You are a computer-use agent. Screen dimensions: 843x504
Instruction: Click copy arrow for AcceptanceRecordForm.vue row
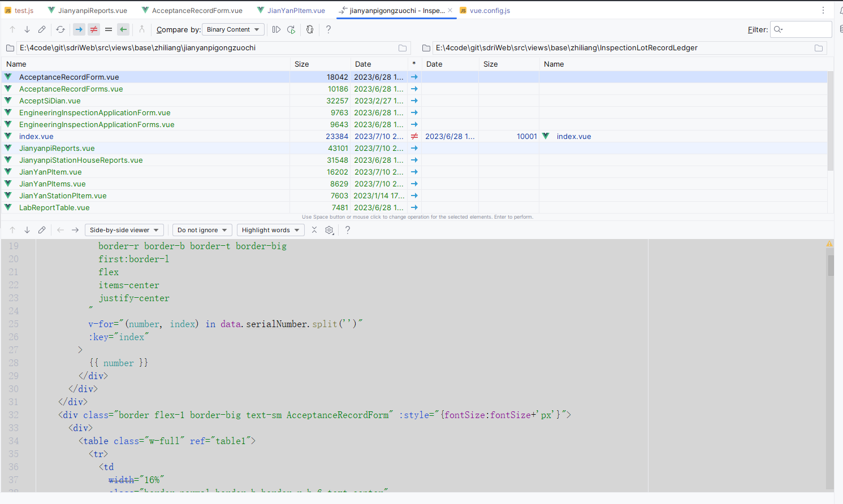(x=414, y=77)
